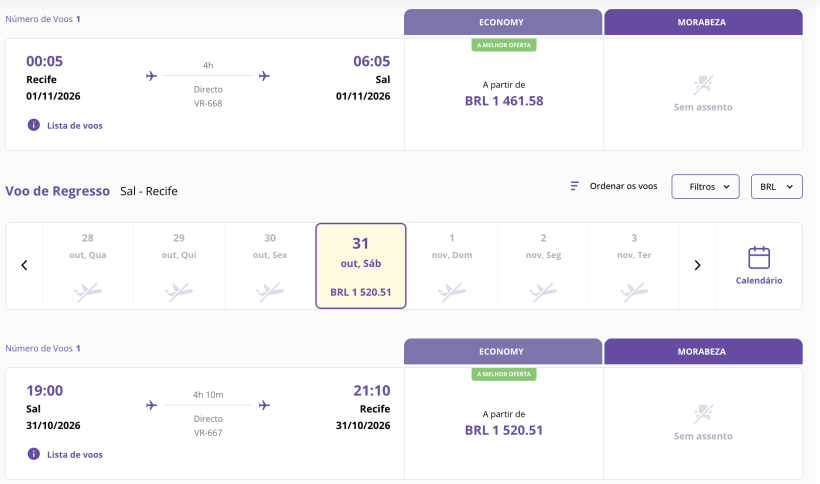Select 31 out, Sáb date card
The image size is (820, 484).
[x=361, y=266]
